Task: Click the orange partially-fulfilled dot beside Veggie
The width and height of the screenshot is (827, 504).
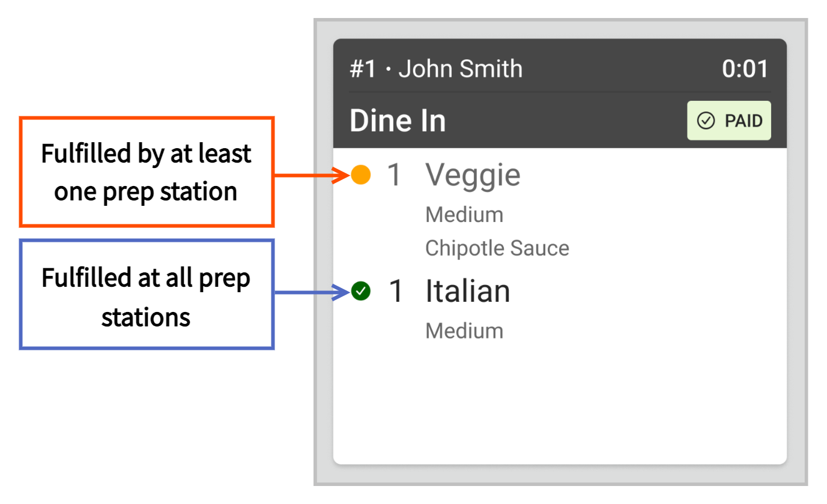Action: [x=360, y=175]
